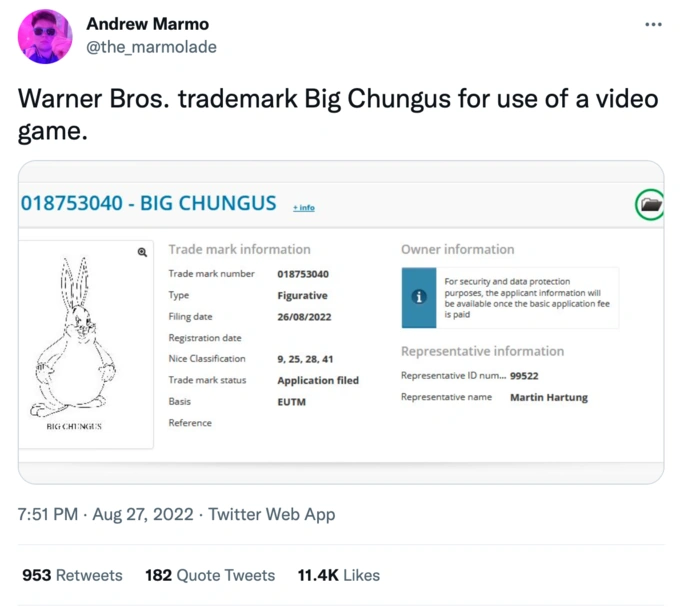The image size is (680, 607).
Task: Click the Martin Hartung representative name
Action: [x=549, y=397]
